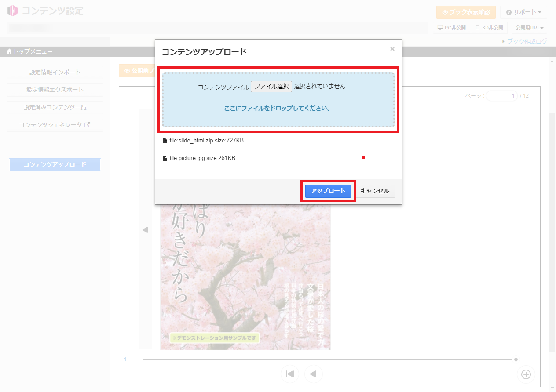Screen dimensions: 556x392
Task: Click the アップロード button in dialog
Action: tap(328, 191)
